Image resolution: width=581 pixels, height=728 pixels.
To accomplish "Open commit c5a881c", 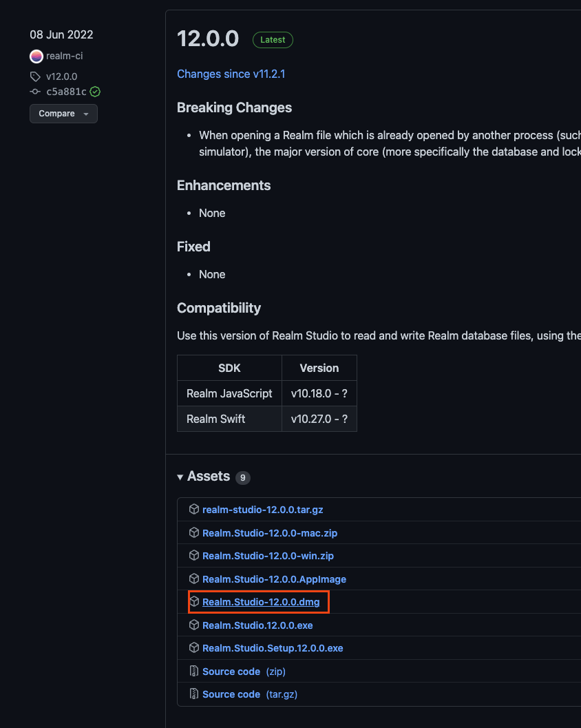I will (x=66, y=92).
